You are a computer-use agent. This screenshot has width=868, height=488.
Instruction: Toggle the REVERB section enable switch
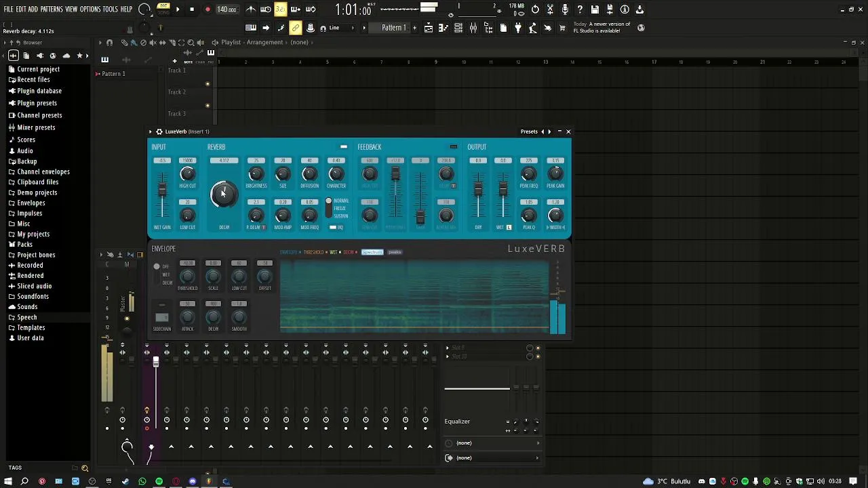[344, 147]
